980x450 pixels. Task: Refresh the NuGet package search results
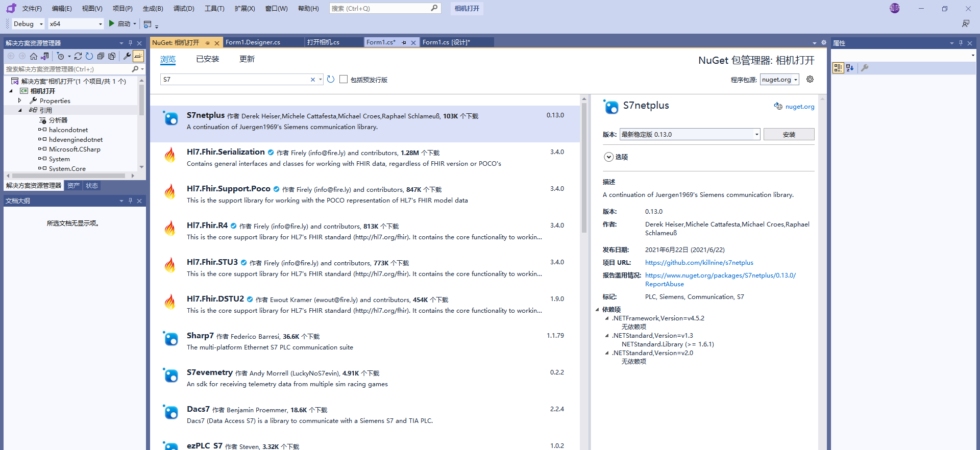(x=331, y=79)
